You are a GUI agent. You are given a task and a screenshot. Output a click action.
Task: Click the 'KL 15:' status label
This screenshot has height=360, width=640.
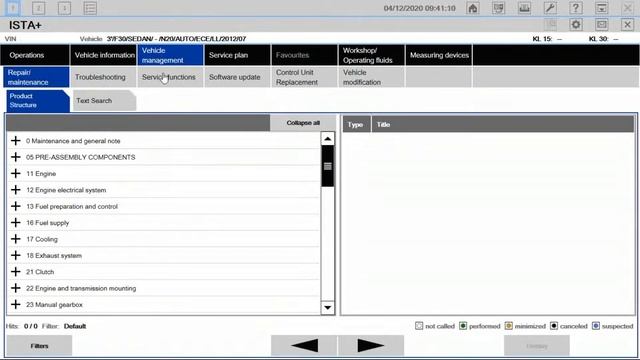tap(542, 39)
